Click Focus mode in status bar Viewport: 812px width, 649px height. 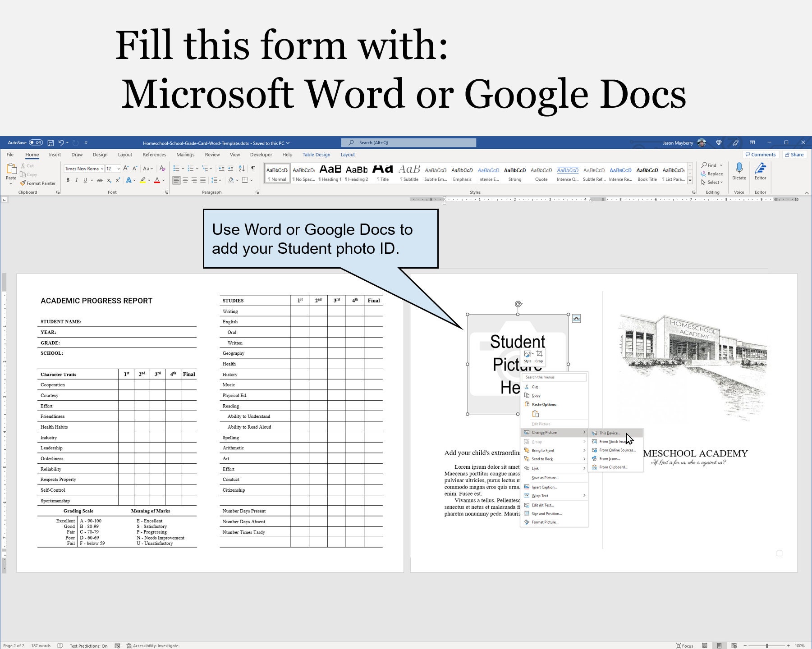[684, 645]
